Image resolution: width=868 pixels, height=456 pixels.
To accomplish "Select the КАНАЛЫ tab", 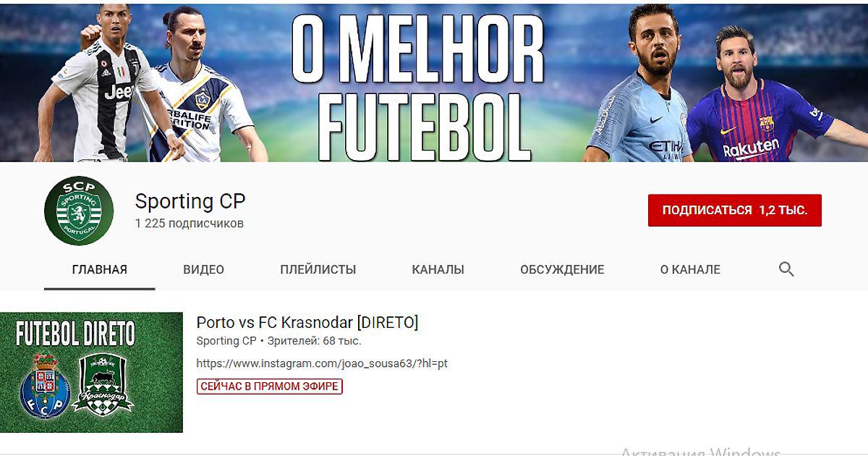I will [x=438, y=269].
